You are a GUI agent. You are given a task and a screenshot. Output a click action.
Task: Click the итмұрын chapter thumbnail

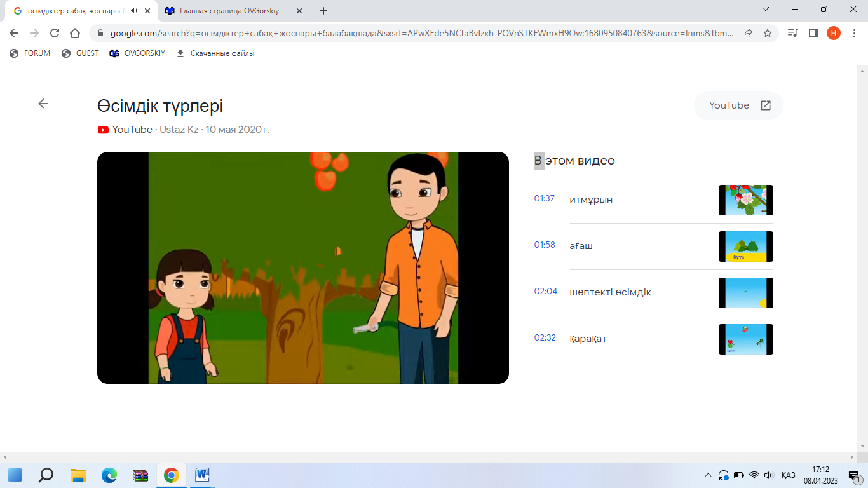(745, 200)
